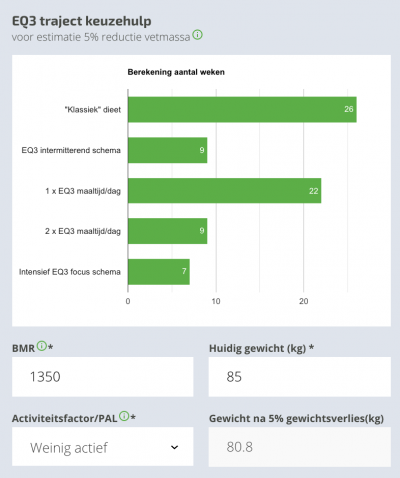Click the 'Gewicht na 5% gewichtsverlies(kg)' label
400x478 pixels.
pyautogui.click(x=296, y=418)
